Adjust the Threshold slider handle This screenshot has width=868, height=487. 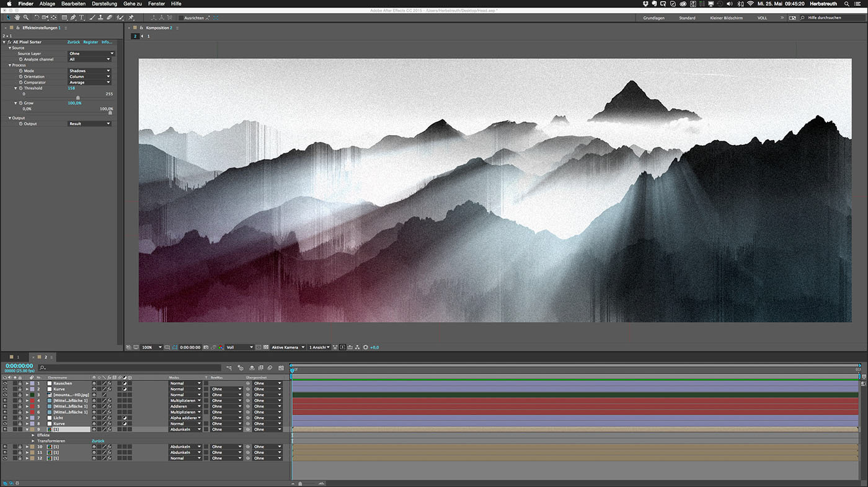click(x=77, y=97)
